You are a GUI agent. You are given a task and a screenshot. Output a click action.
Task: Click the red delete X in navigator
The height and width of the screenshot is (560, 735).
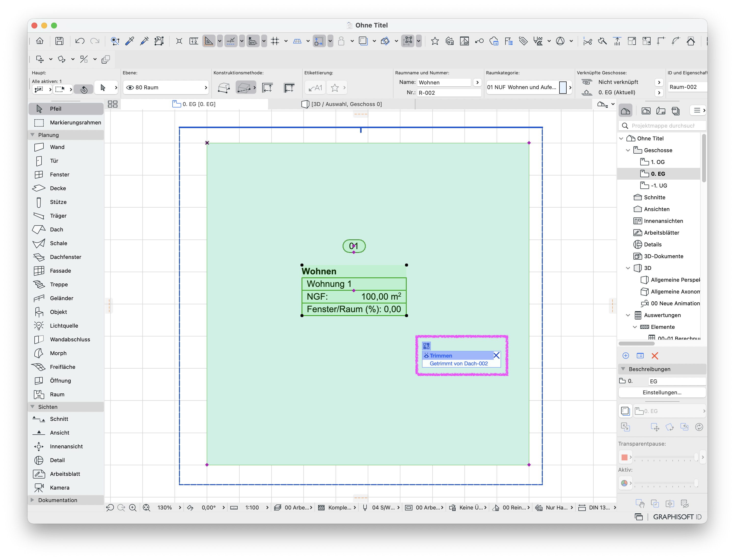pyautogui.click(x=655, y=356)
